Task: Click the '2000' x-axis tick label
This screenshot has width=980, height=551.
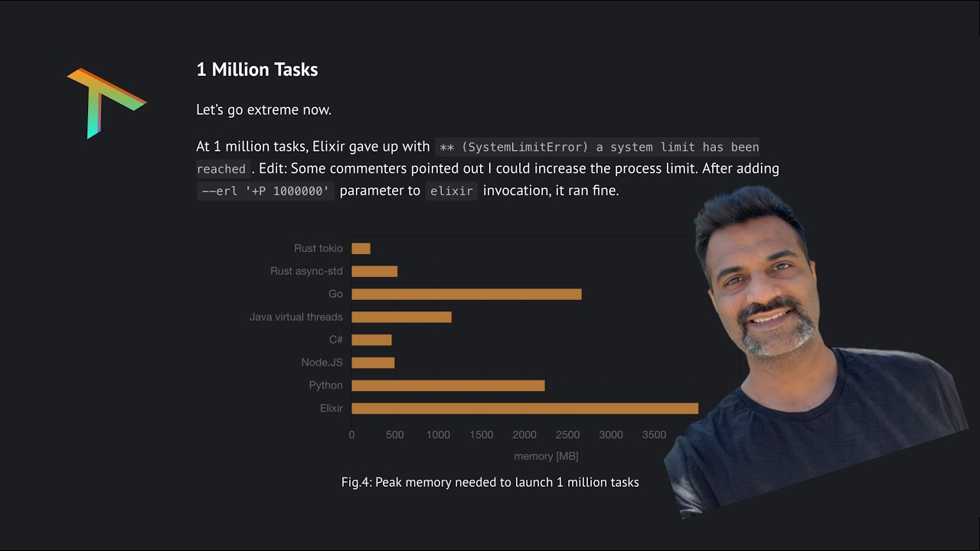Action: click(524, 435)
